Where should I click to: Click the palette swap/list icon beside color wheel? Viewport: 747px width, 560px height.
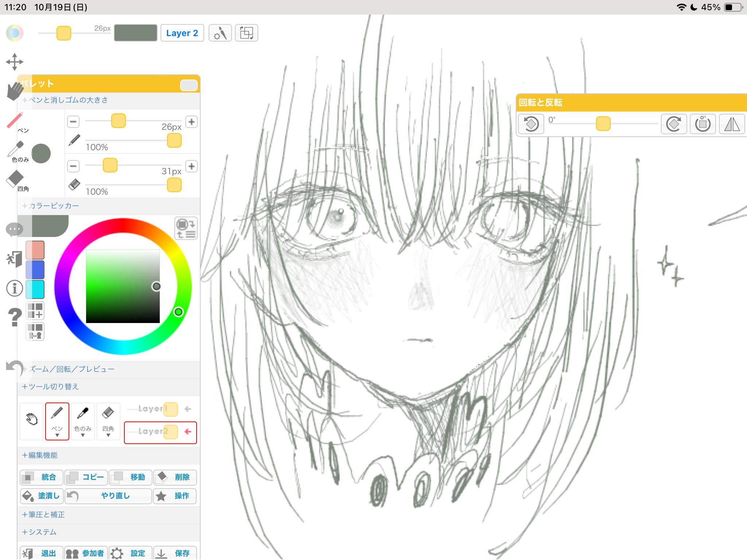click(x=186, y=228)
